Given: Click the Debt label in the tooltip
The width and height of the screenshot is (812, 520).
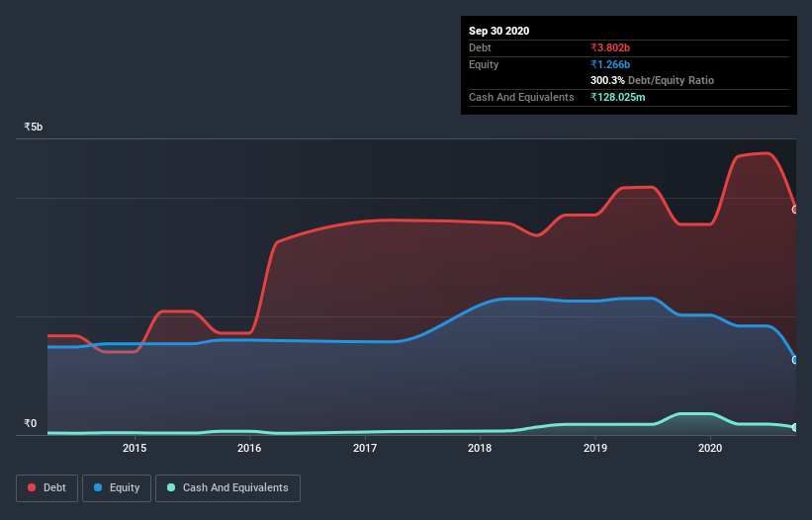Looking at the screenshot, I should pos(480,47).
